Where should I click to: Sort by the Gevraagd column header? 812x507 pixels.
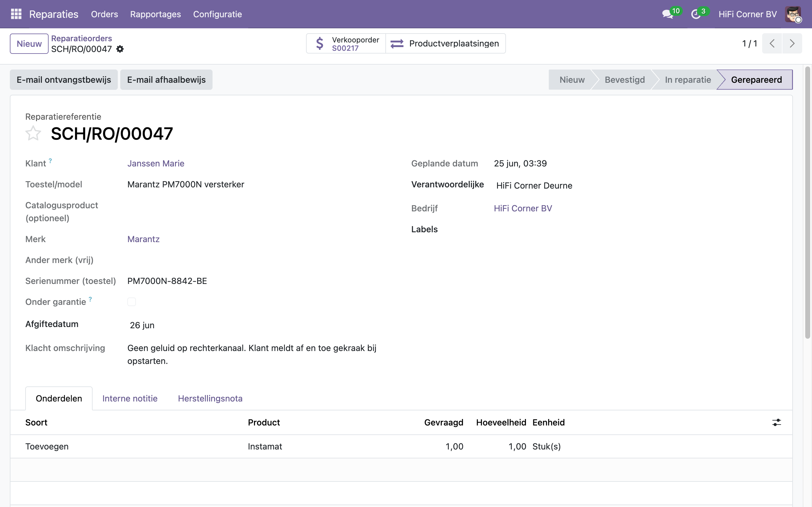coord(444,422)
